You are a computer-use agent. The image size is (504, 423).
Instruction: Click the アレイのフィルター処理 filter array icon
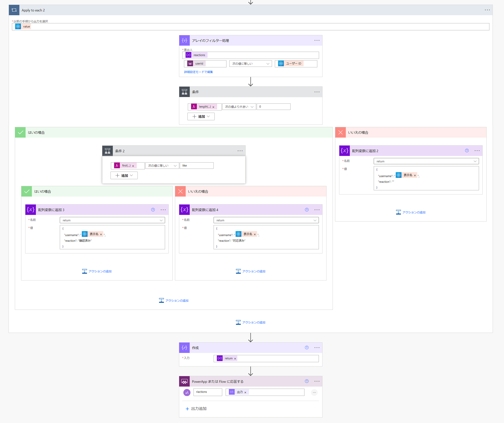184,40
